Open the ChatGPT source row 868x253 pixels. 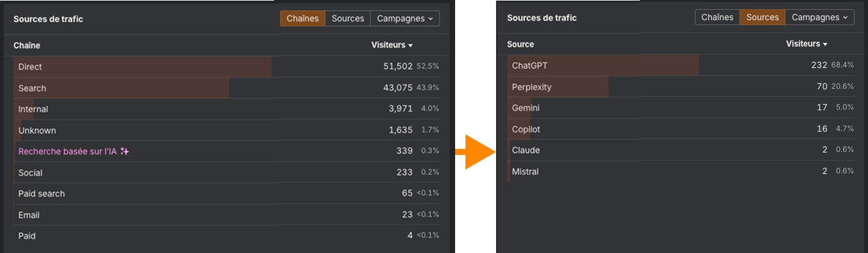pyautogui.click(x=681, y=66)
